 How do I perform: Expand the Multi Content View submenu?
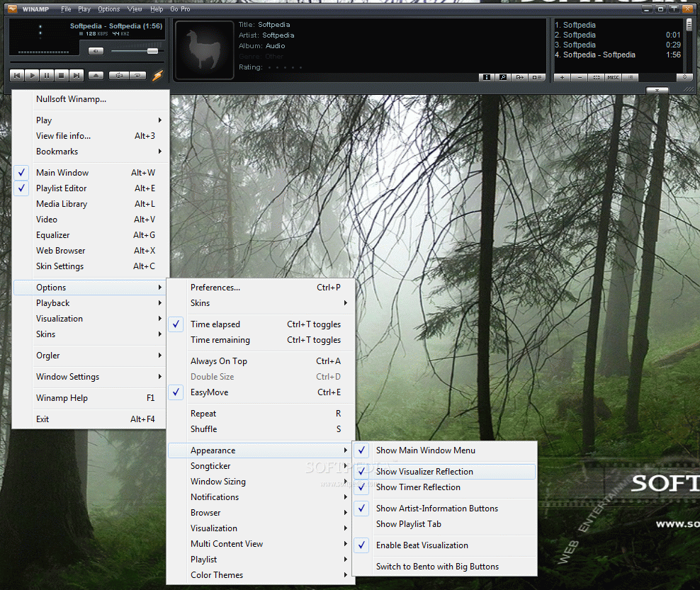click(x=261, y=544)
